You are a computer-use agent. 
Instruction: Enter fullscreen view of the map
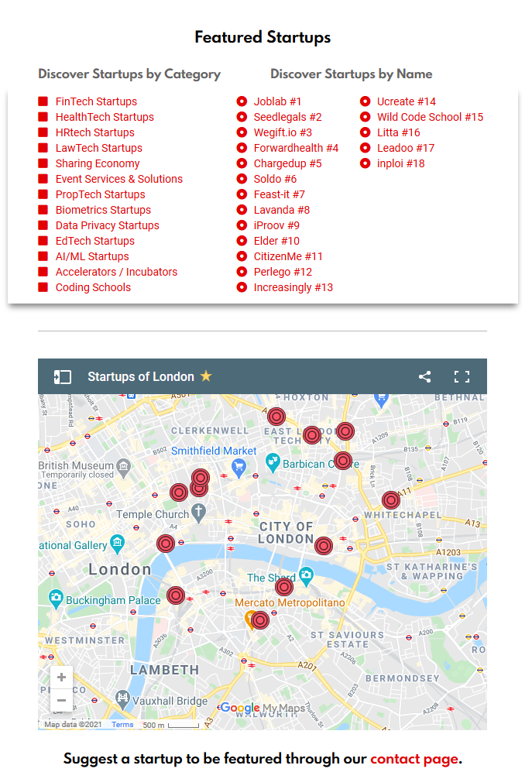462,376
